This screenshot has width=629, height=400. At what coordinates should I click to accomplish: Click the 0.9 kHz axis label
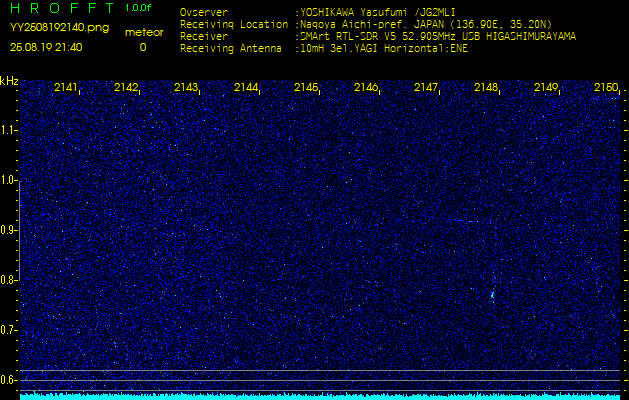click(x=9, y=230)
